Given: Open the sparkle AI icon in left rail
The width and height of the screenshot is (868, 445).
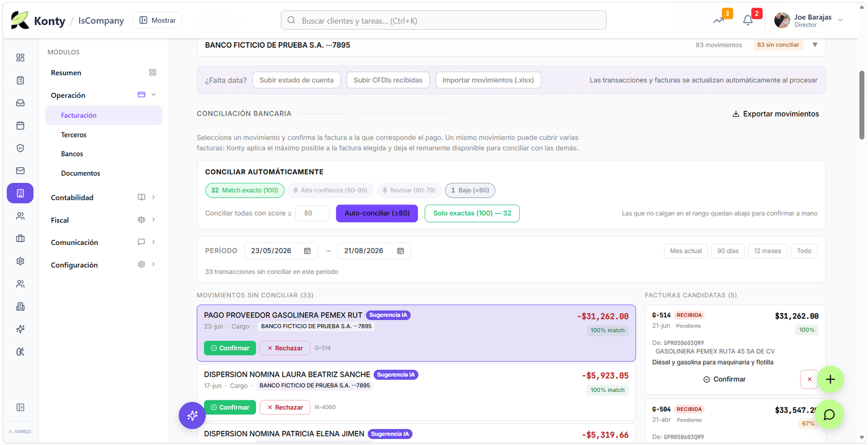Looking at the screenshot, I should pos(20,329).
